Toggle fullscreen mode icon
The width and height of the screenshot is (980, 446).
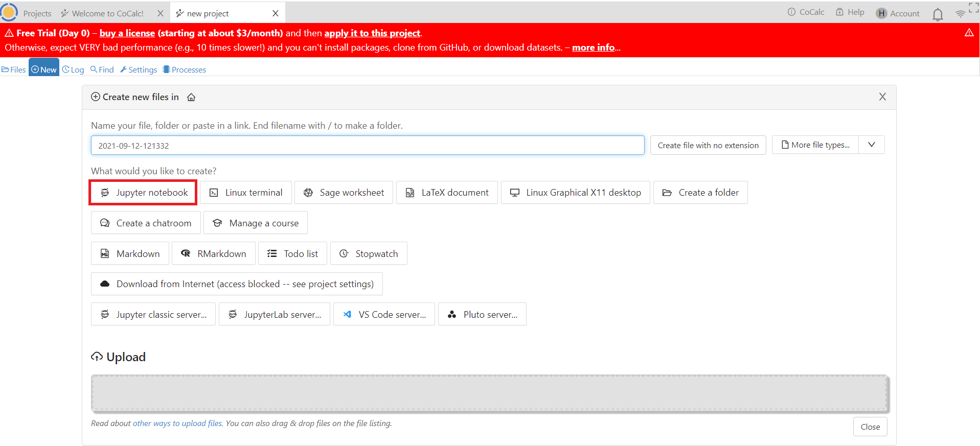974,7
